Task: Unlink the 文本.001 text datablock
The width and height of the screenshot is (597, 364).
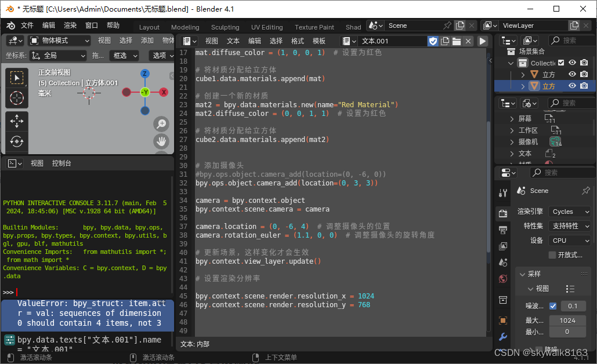Action: [x=468, y=41]
